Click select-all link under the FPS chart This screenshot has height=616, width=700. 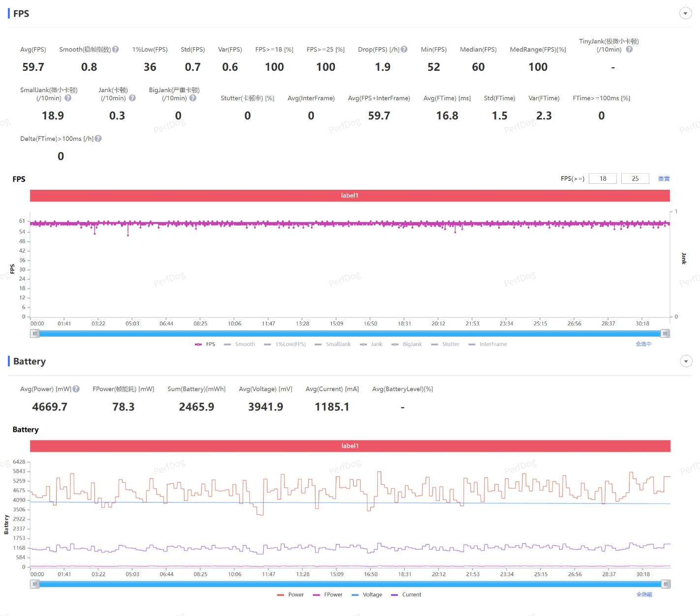[x=643, y=344]
